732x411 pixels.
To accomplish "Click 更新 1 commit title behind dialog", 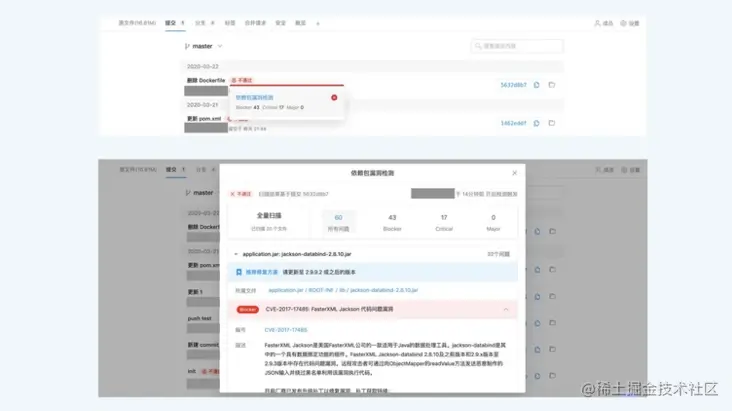I will (x=195, y=292).
